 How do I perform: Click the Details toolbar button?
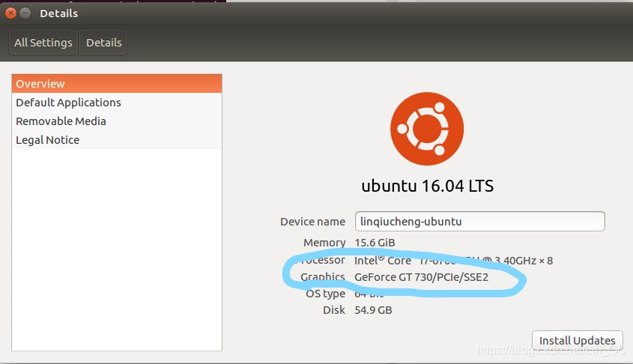[x=103, y=43]
